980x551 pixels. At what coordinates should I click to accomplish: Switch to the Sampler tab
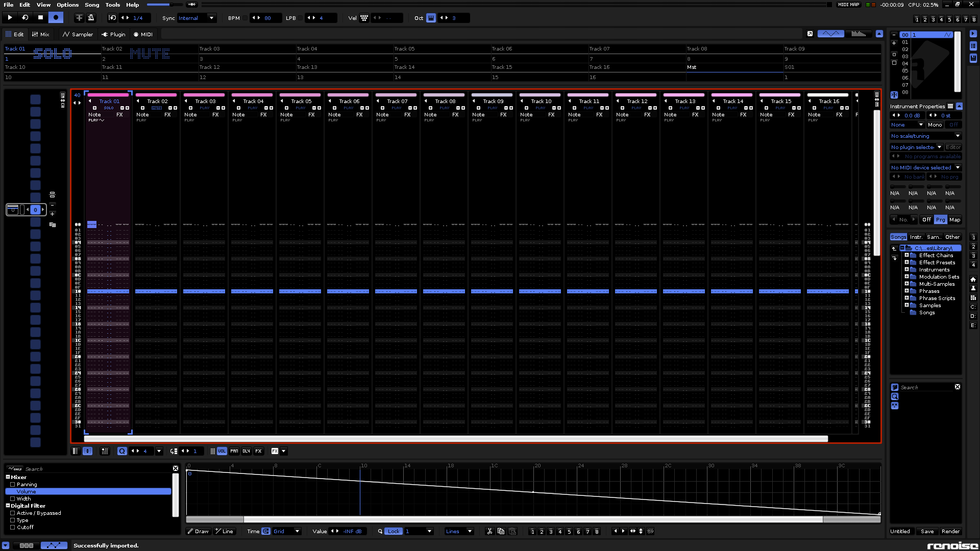click(x=78, y=35)
